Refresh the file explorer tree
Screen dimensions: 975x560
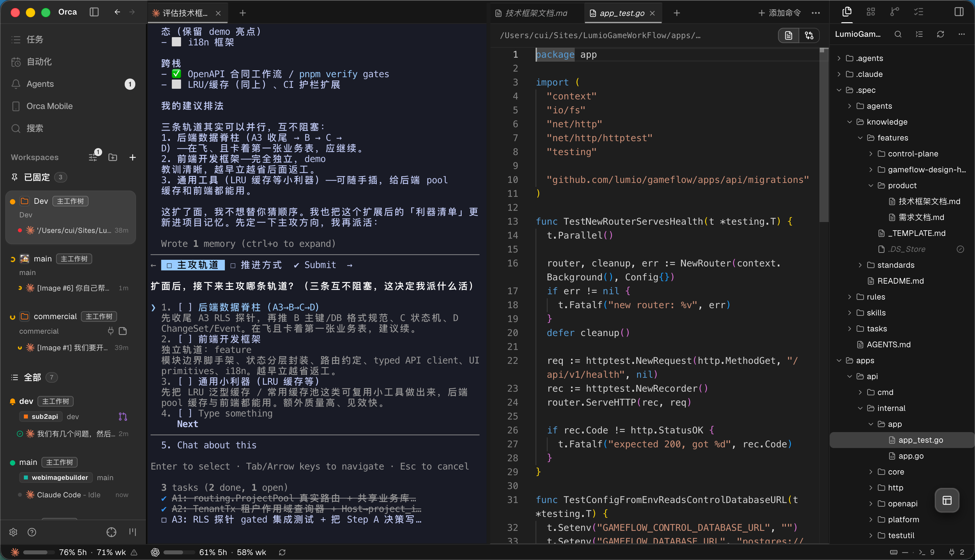pyautogui.click(x=940, y=34)
